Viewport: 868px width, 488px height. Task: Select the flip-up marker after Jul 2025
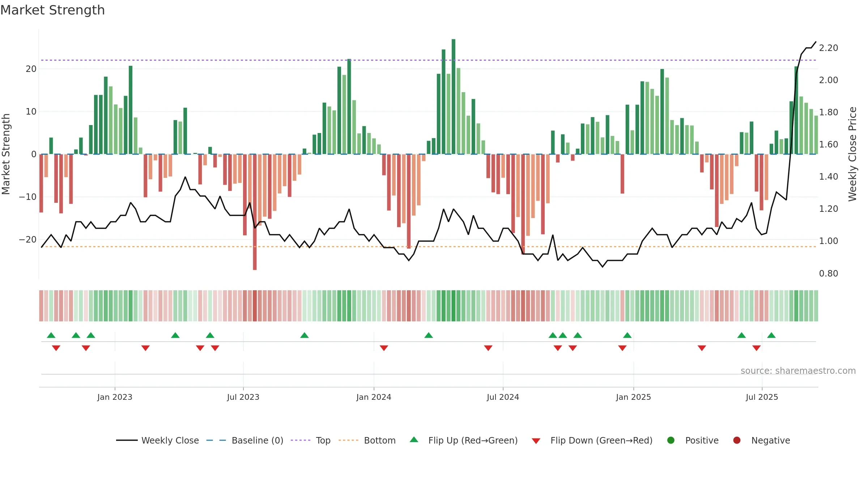[771, 335]
